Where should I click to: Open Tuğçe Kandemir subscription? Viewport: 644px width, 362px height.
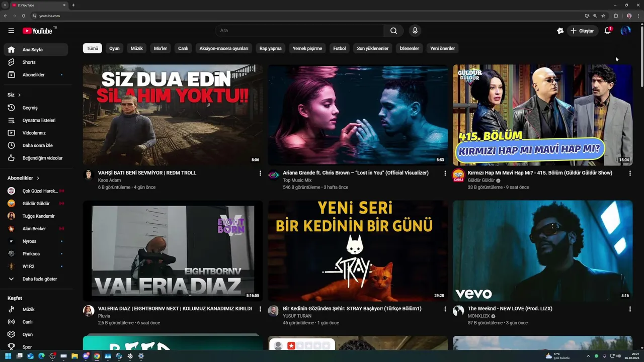(x=35, y=216)
